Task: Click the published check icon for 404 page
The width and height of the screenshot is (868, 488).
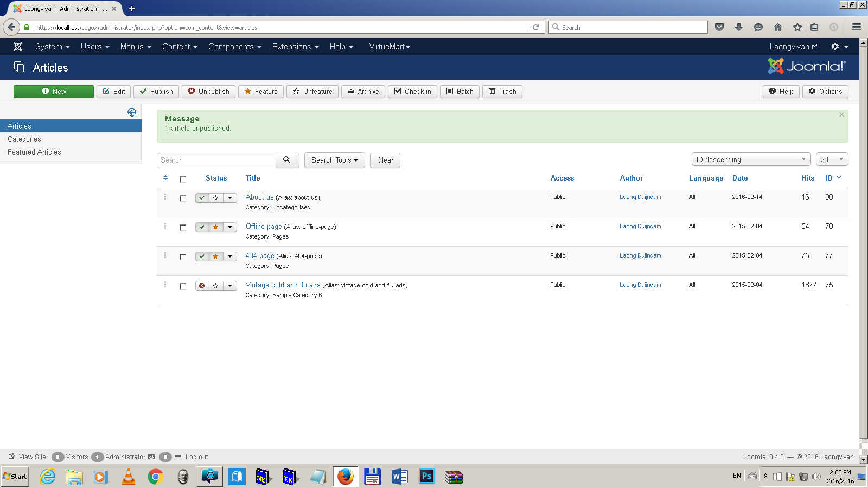Action: [202, 256]
